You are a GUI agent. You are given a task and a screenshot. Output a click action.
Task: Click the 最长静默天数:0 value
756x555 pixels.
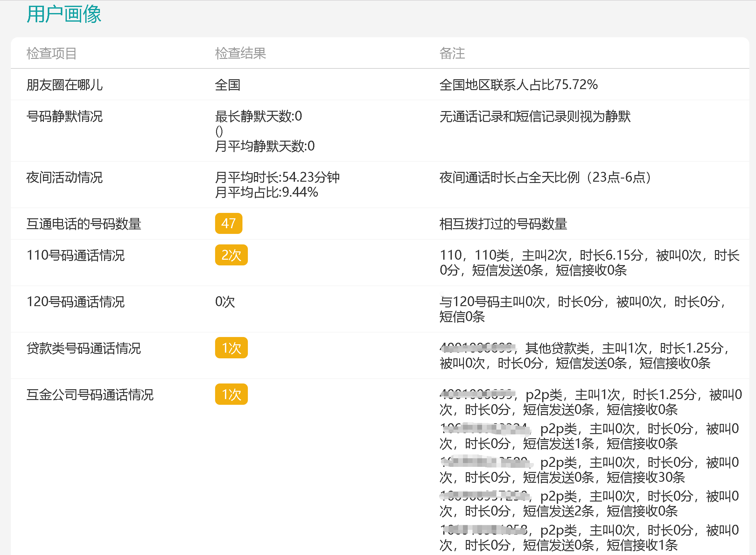[258, 116]
